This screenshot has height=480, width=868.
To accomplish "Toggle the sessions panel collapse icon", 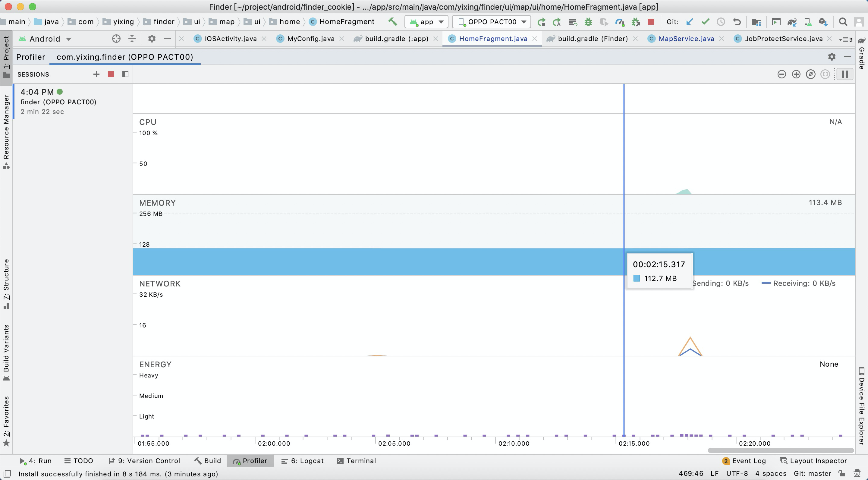I will tap(125, 74).
